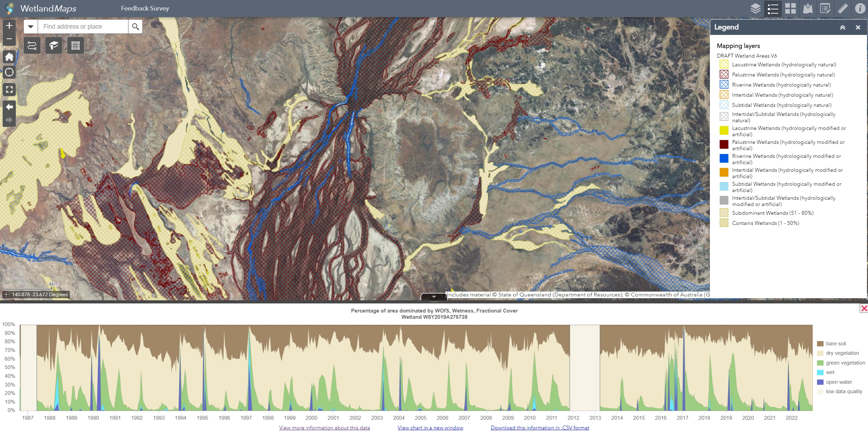Viewport: 868px width, 448px height.
Task: Click the Home default extent button
Action: pyautogui.click(x=9, y=57)
